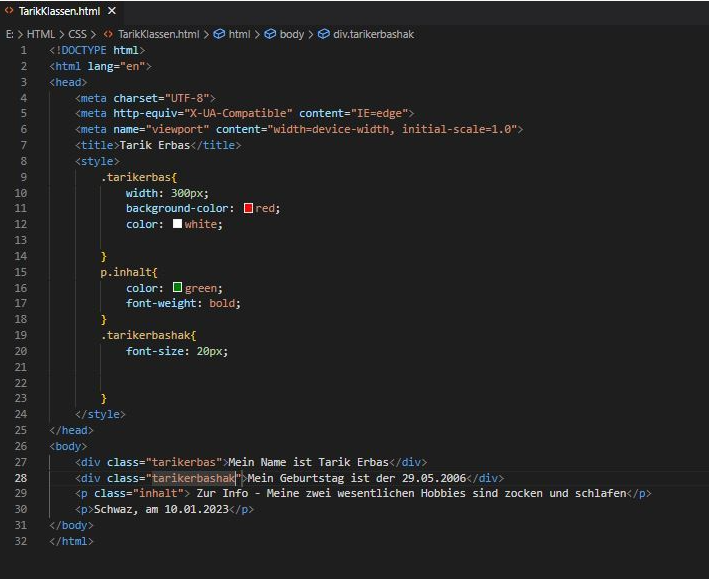Click the lang="en" attribute
This screenshot has height=579, width=709.
[116, 66]
